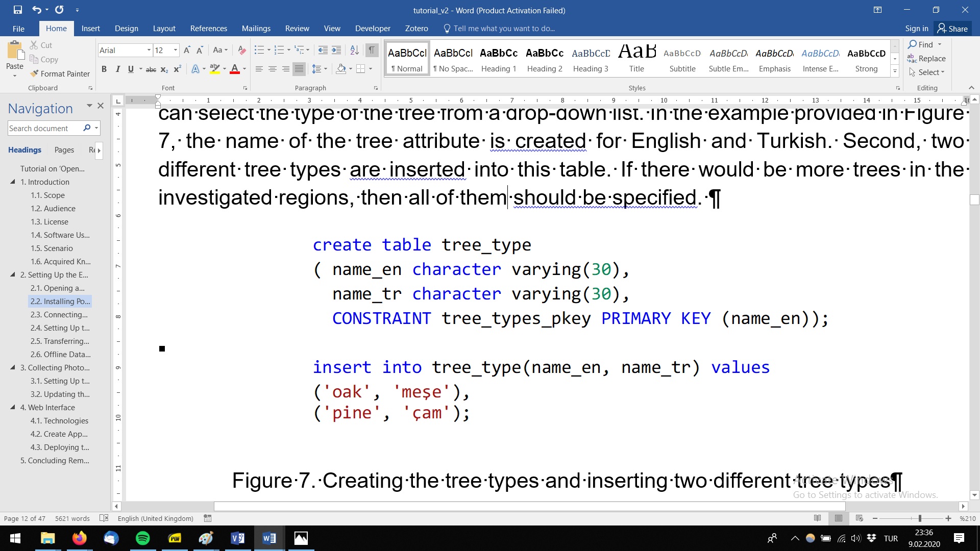Toggle Bold formatting

104,69
